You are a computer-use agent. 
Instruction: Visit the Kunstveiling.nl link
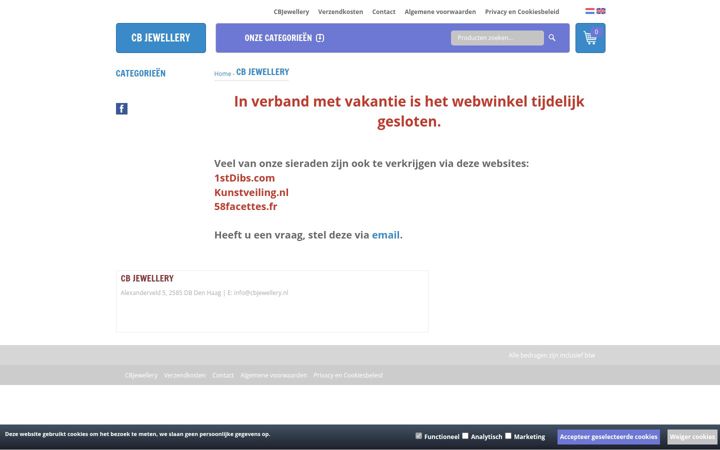[x=251, y=192]
